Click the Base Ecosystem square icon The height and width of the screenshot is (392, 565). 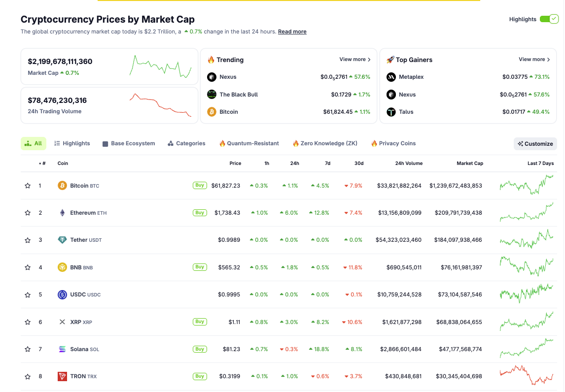coord(105,144)
